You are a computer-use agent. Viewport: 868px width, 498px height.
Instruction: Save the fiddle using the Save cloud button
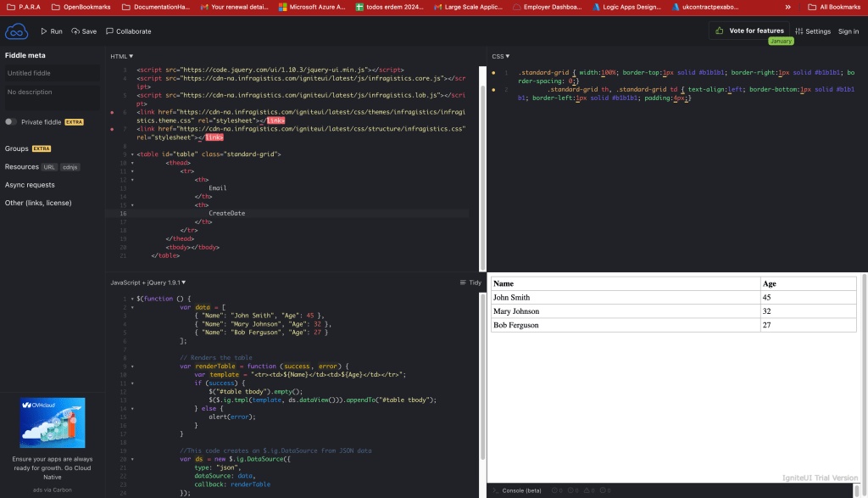(x=84, y=31)
